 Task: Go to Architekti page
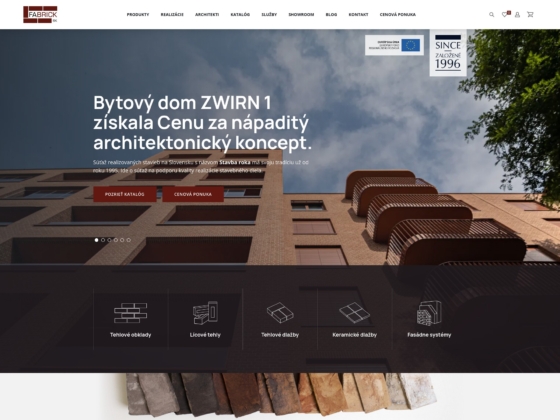pos(207,15)
